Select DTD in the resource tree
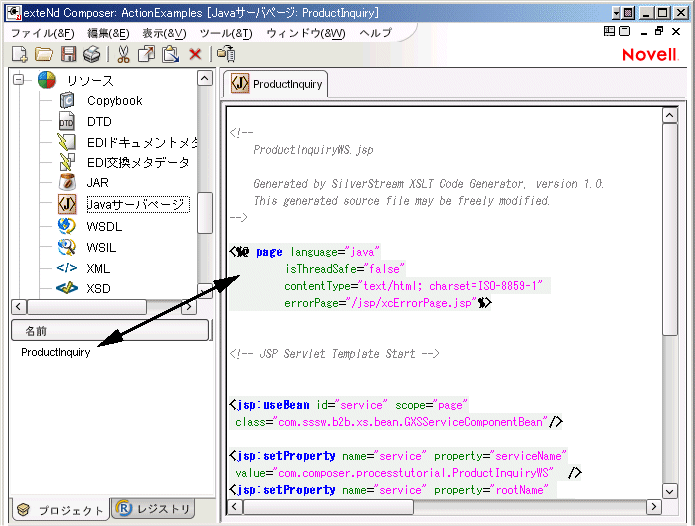The height and width of the screenshot is (526, 695). click(x=99, y=121)
